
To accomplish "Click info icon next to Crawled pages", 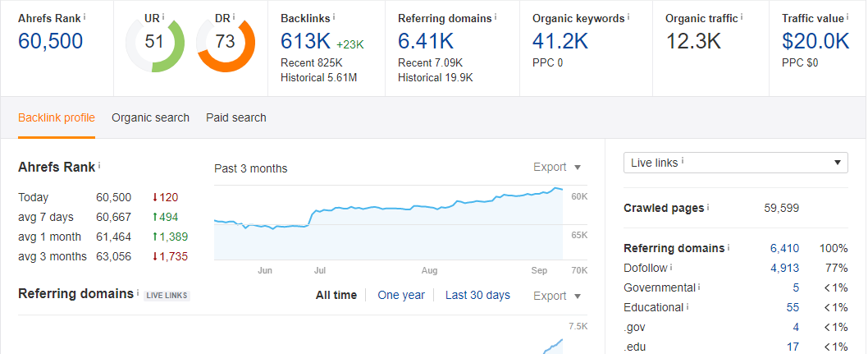I will 708,207.
